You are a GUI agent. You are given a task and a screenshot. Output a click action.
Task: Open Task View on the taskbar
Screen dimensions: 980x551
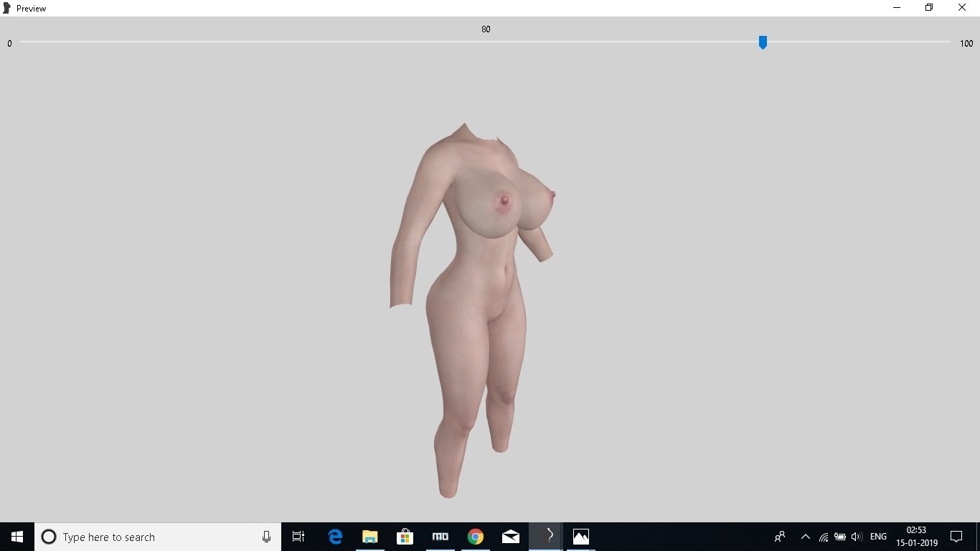(x=298, y=537)
